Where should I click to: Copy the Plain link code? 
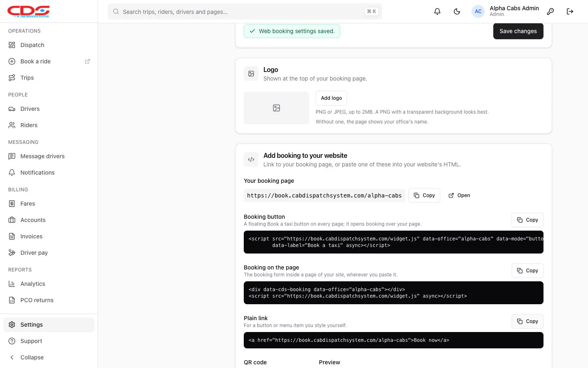coord(528,321)
